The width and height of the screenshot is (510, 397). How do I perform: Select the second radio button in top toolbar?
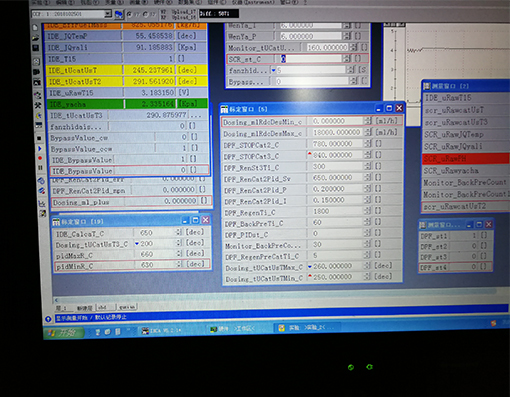[x=145, y=14]
